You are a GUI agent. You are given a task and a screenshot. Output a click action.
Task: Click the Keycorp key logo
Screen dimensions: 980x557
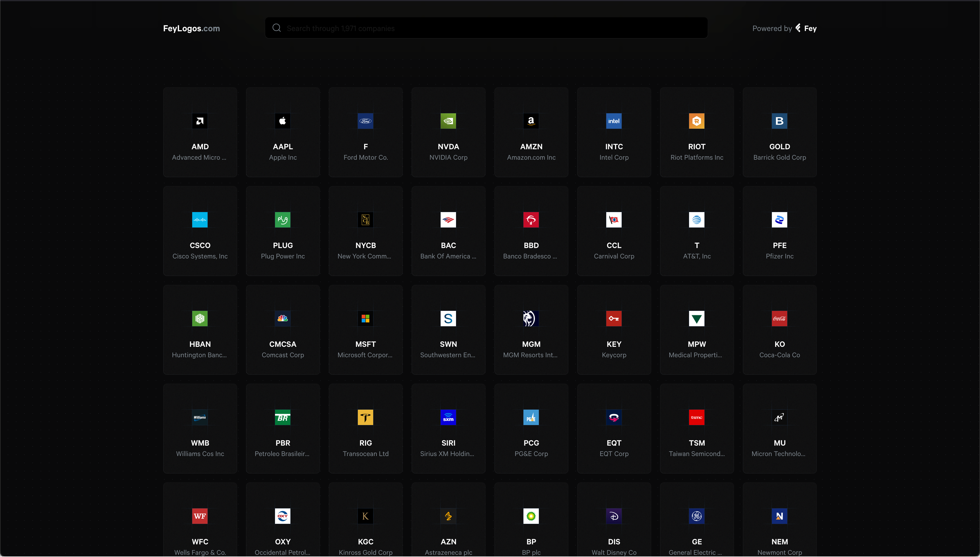pos(614,318)
